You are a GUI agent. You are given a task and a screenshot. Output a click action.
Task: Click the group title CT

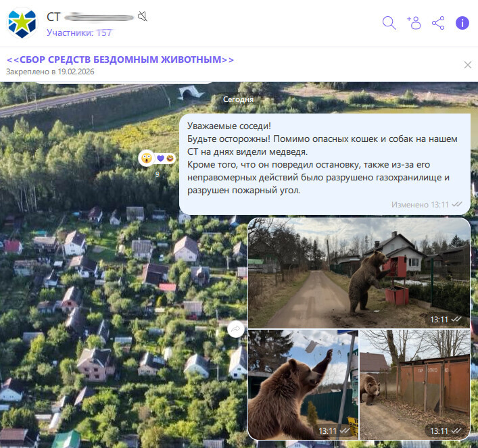click(53, 17)
